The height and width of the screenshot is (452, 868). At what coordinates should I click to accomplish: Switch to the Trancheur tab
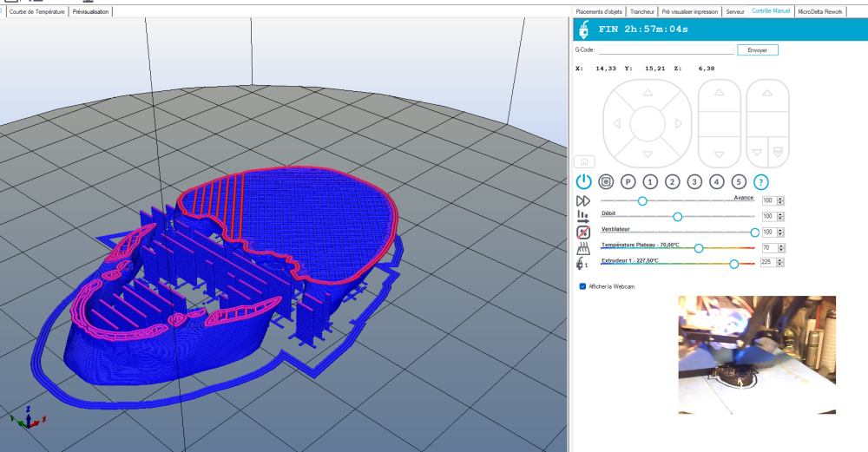coord(642,11)
